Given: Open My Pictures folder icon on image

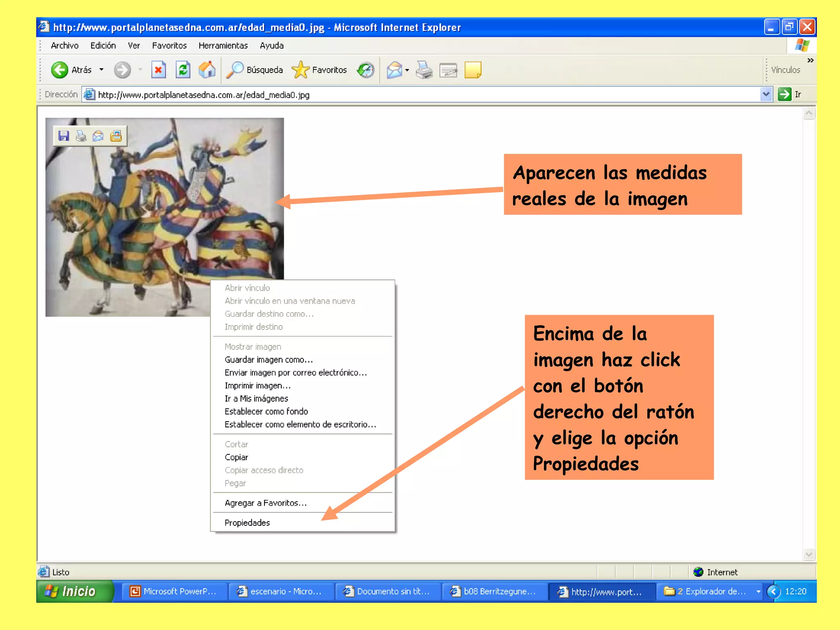Looking at the screenshot, I should (116, 136).
